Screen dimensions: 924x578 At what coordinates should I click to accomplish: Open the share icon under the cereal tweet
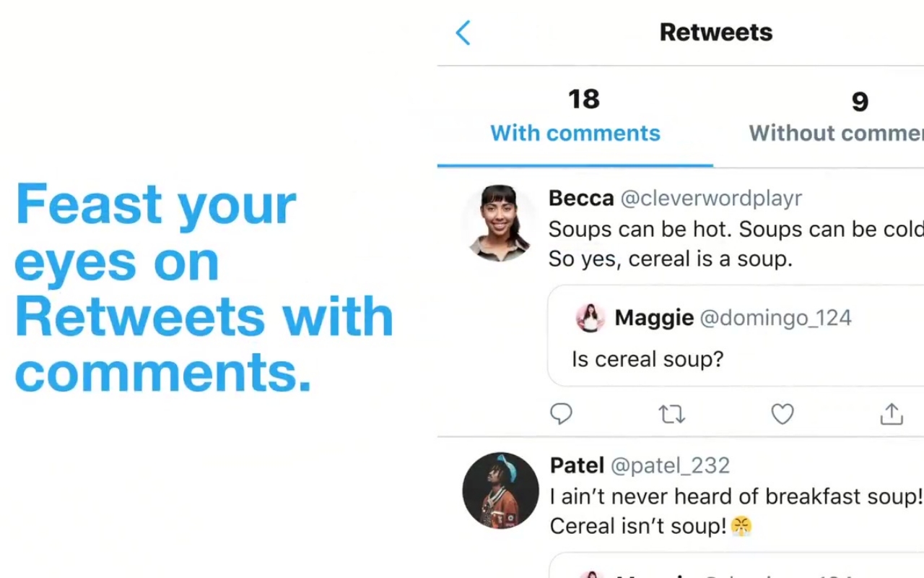coord(891,413)
